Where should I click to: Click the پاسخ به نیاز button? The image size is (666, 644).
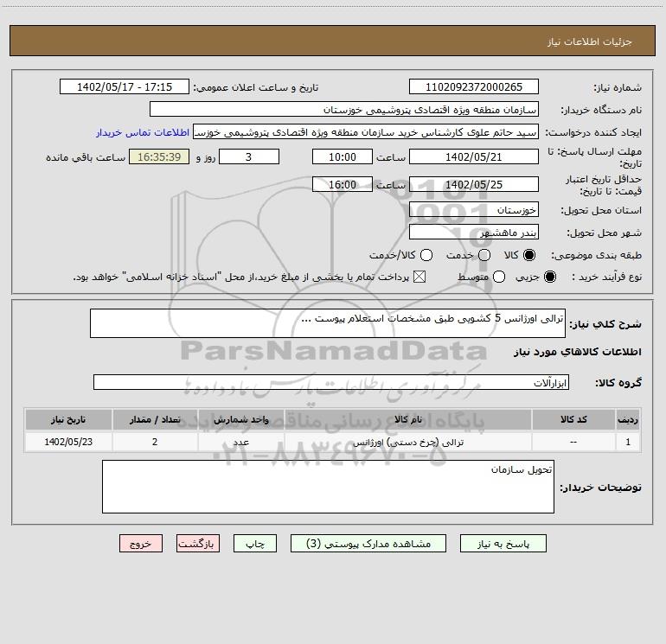(503, 544)
